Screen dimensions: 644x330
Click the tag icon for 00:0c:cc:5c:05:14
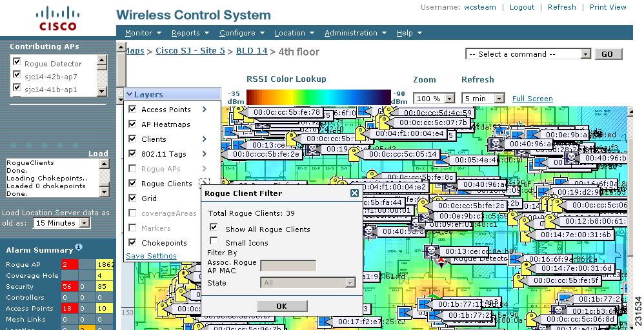[354, 154]
